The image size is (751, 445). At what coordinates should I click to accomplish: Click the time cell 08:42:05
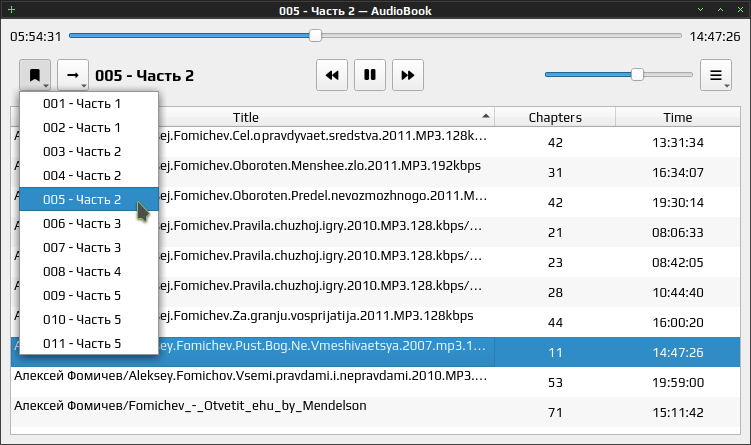678,262
